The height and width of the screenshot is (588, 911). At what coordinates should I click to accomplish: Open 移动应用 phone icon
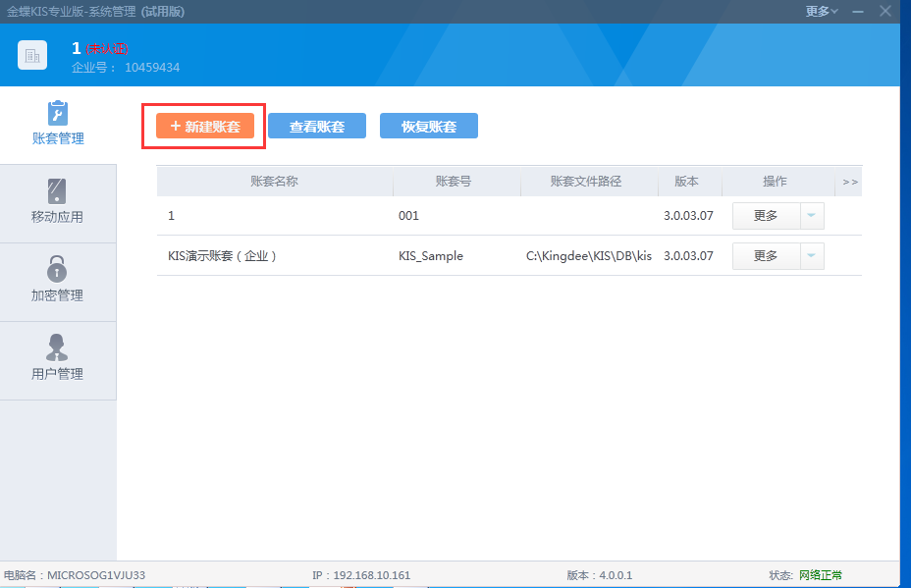coord(58,191)
